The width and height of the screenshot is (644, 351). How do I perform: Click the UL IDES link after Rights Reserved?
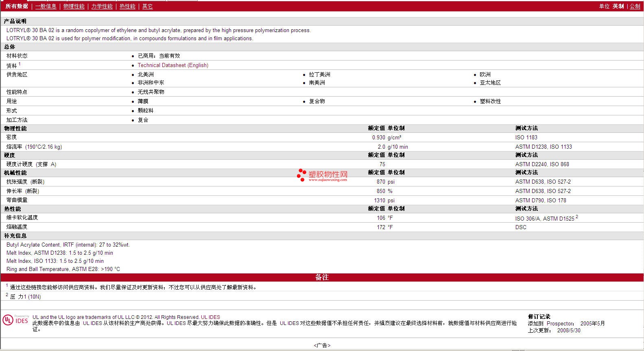click(x=210, y=317)
